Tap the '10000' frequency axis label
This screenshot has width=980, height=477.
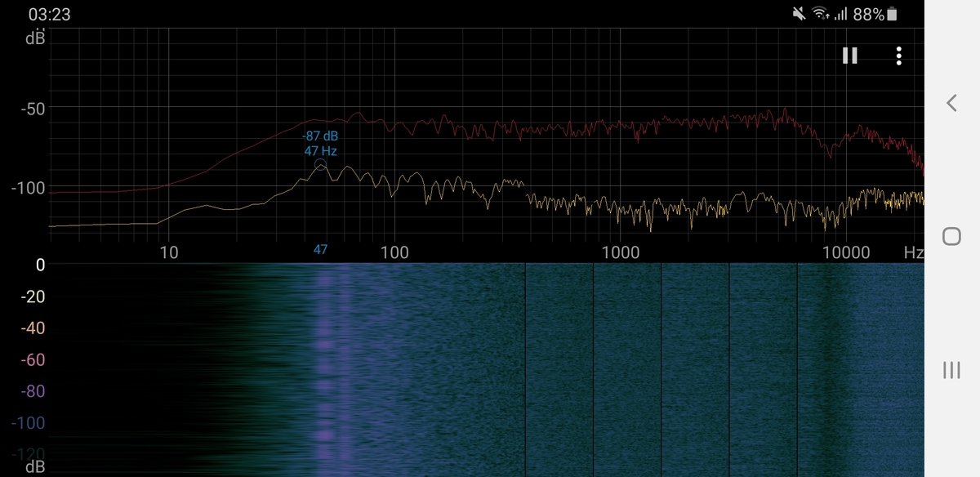846,252
